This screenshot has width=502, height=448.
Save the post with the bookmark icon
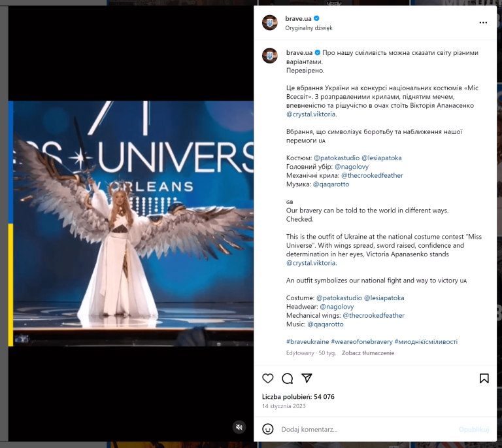[x=484, y=378]
